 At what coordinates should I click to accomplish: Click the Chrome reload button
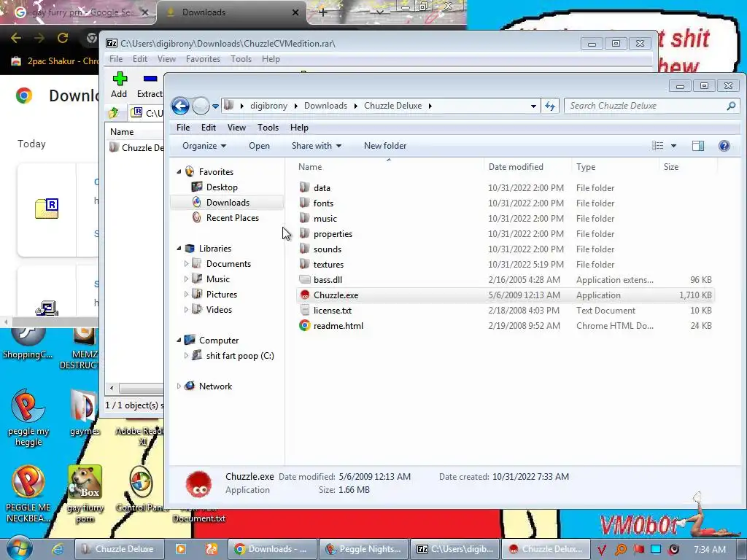[x=63, y=38]
